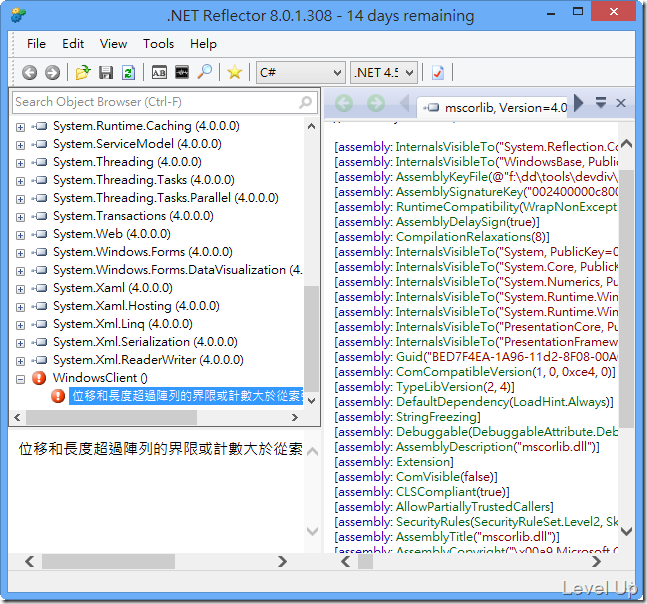Image resolution: width=647 pixels, height=604 pixels.
Task: Click the Refresh icon in toolbar
Action: point(129,73)
